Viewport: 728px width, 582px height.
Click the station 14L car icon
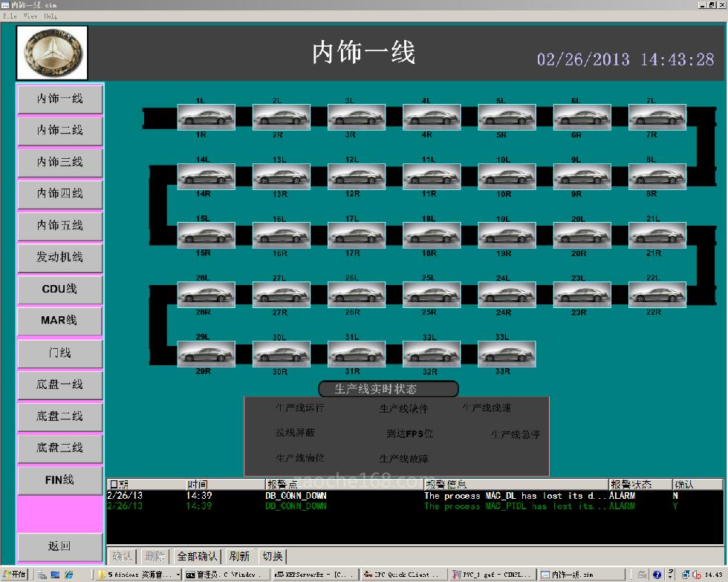coord(206,176)
